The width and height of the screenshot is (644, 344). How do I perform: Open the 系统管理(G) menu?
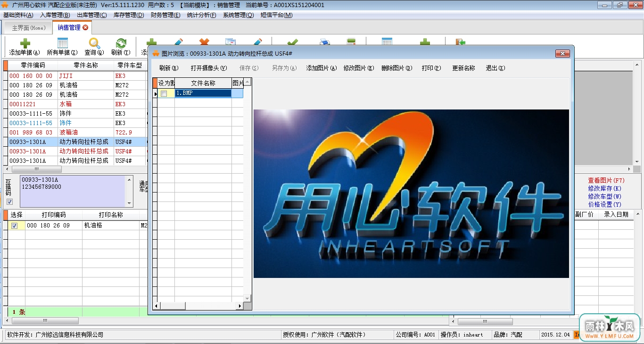coord(239,15)
